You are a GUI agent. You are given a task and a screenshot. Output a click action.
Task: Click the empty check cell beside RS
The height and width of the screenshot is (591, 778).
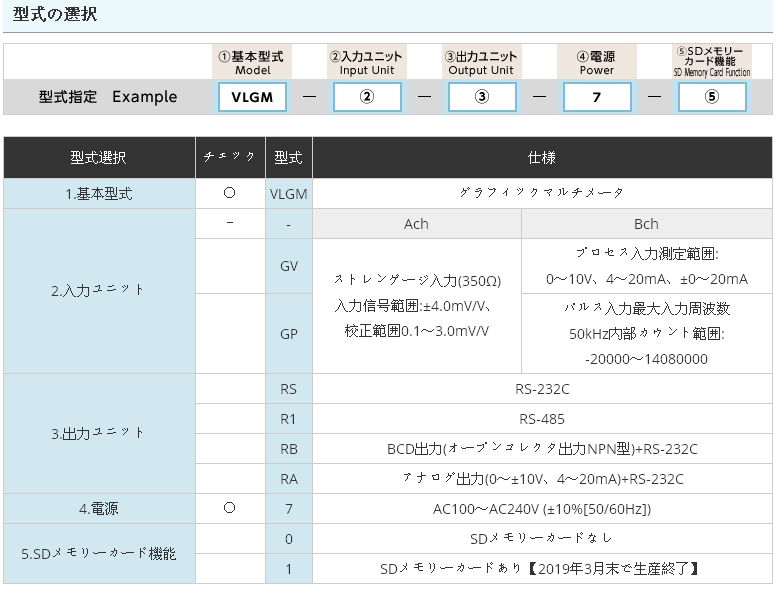click(x=230, y=389)
